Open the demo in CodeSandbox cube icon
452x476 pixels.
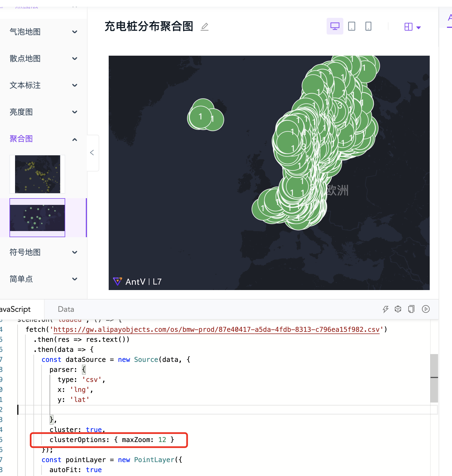point(398,309)
